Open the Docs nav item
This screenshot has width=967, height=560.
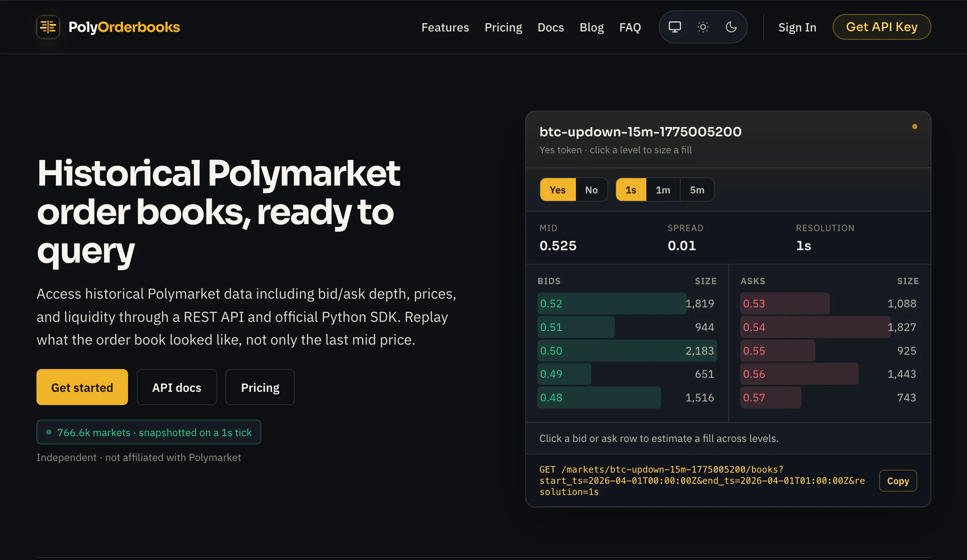(551, 27)
